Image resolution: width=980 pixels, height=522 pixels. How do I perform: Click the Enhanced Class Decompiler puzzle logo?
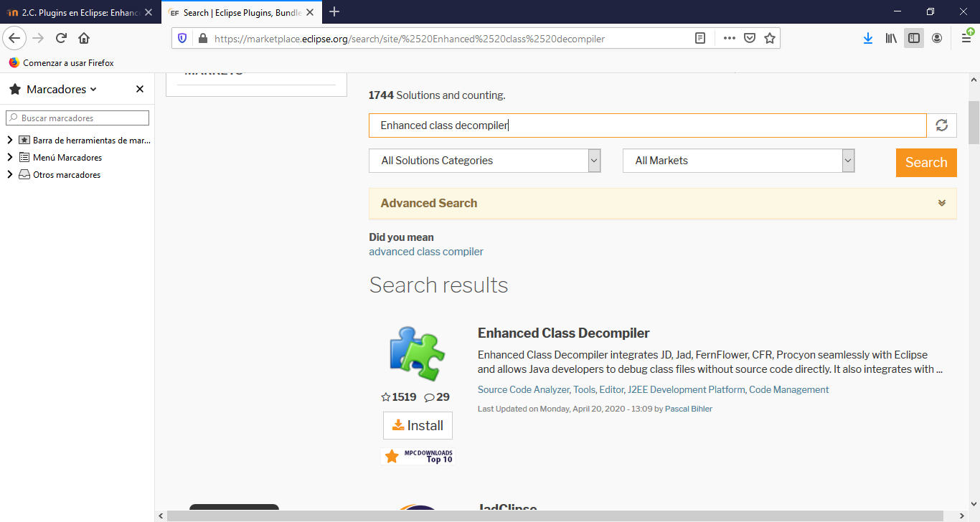tap(418, 353)
